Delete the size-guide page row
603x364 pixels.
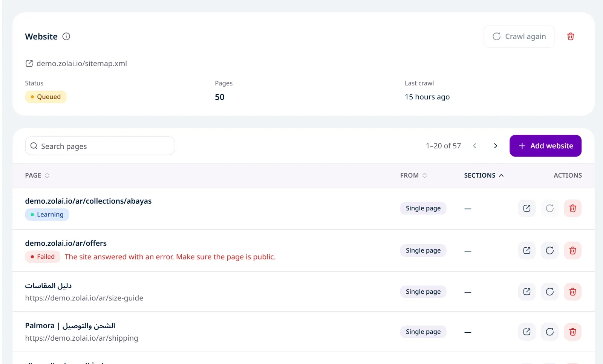573,292
